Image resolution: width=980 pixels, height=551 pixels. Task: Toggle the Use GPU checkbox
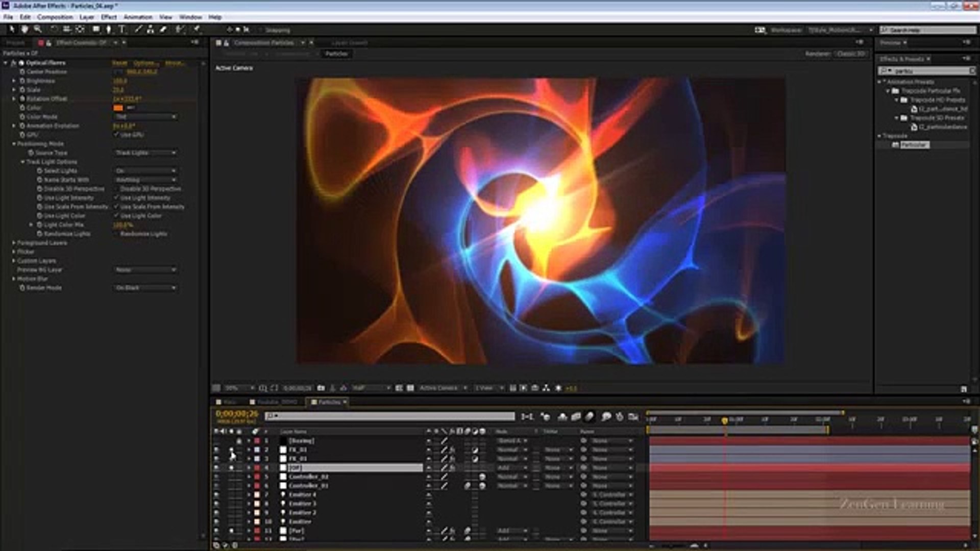[x=116, y=135]
